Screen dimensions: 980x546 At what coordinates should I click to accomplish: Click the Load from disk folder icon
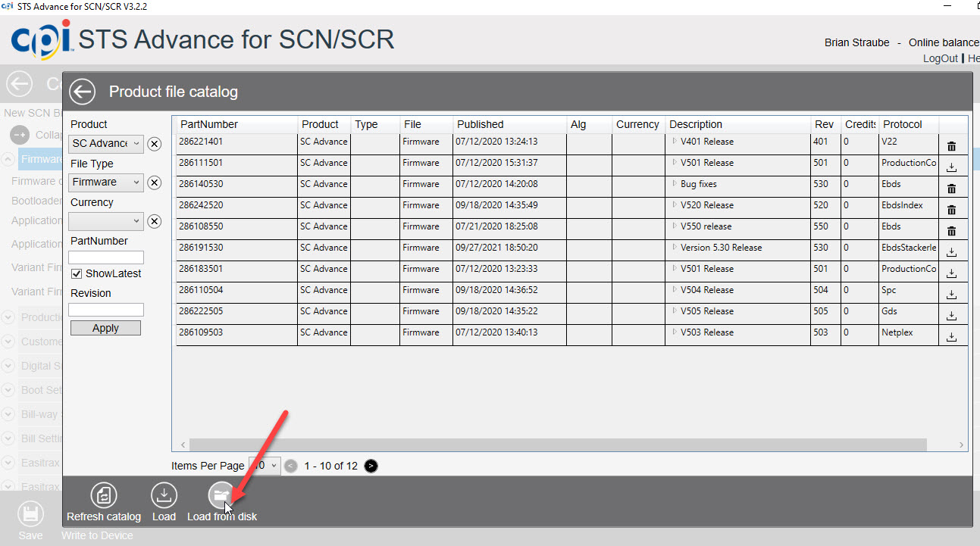click(x=222, y=495)
